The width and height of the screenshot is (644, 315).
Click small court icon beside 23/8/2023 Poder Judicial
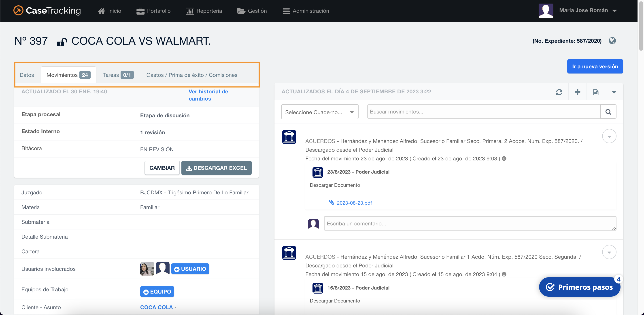pos(318,172)
